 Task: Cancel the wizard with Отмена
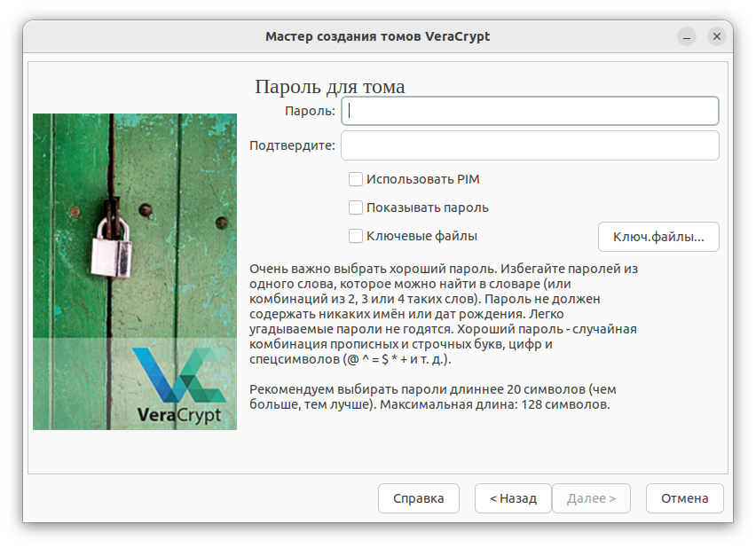[x=685, y=498]
